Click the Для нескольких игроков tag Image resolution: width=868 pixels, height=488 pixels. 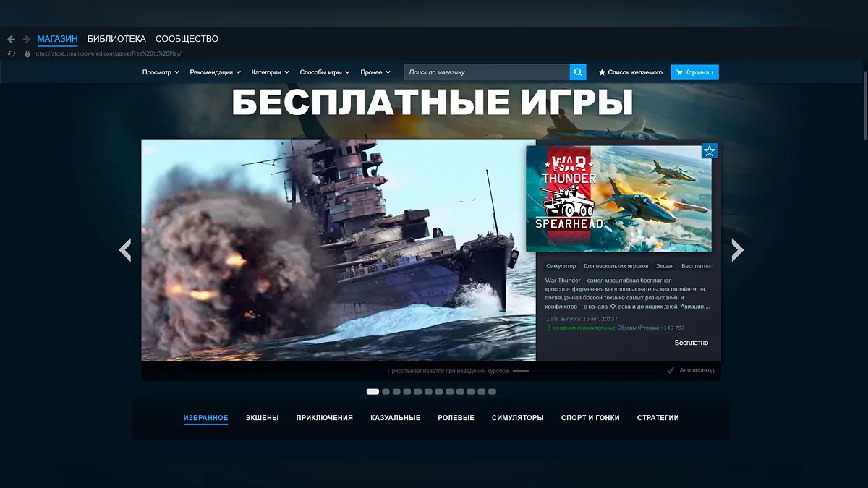click(x=616, y=266)
